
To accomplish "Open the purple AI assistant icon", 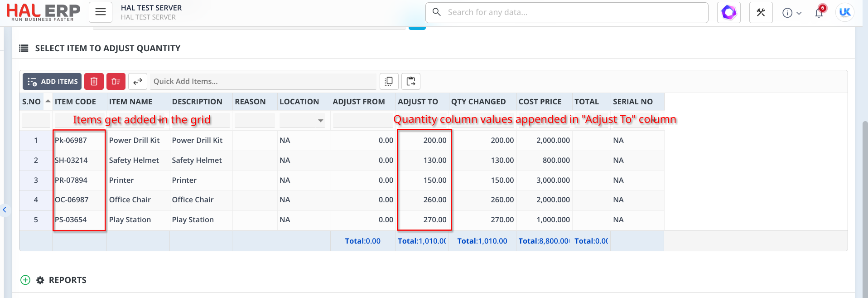I will click(729, 12).
